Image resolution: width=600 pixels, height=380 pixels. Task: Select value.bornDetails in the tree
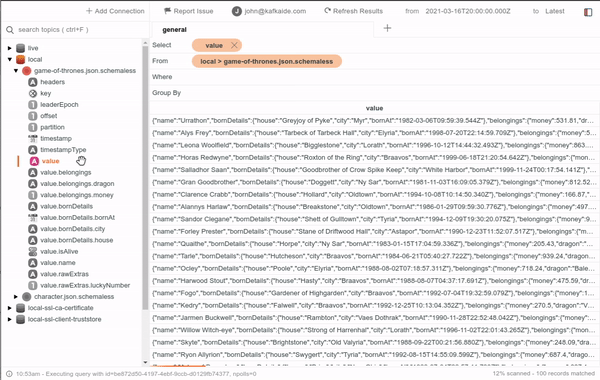(67, 206)
